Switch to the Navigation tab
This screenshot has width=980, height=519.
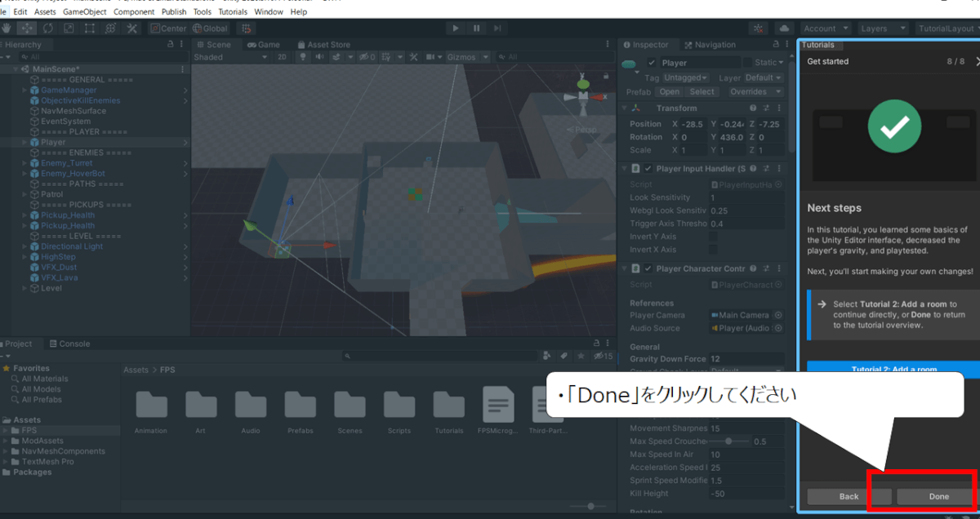pos(710,45)
